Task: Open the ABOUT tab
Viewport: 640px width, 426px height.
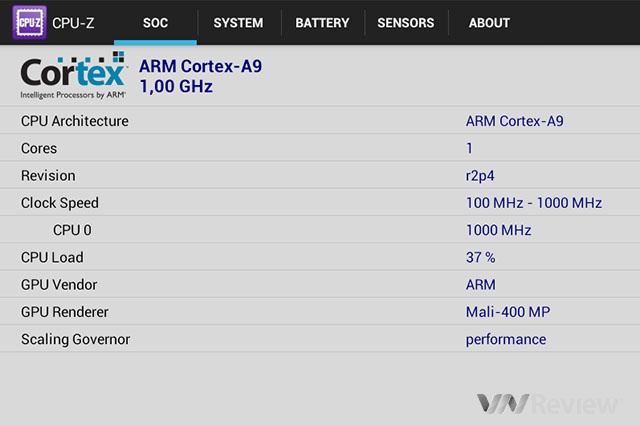Action: click(489, 22)
